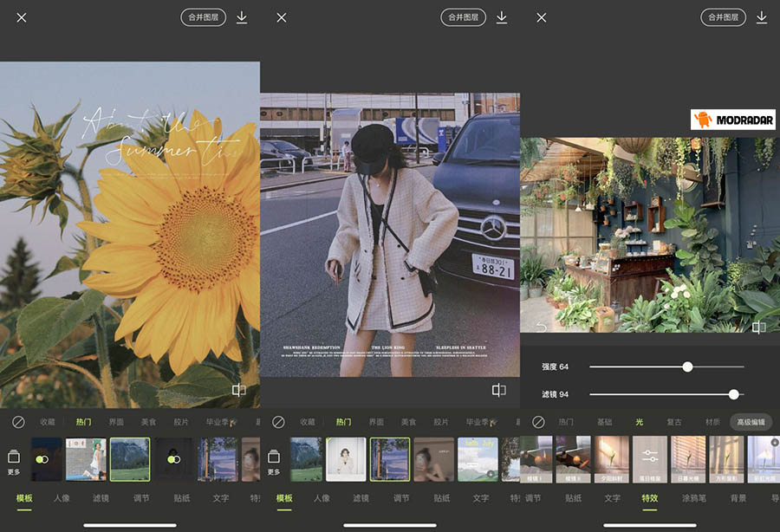Select 热门 category on the sunflower screen
The width and height of the screenshot is (780, 532).
tap(83, 422)
